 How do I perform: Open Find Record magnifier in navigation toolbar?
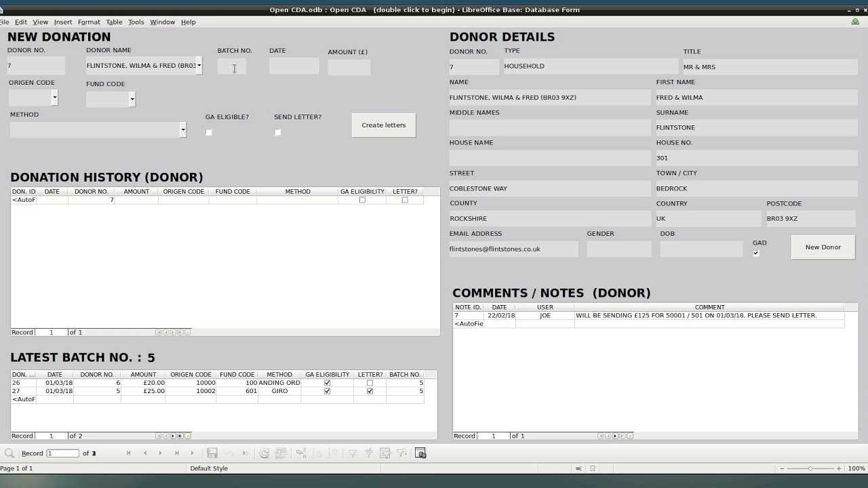tap(9, 453)
